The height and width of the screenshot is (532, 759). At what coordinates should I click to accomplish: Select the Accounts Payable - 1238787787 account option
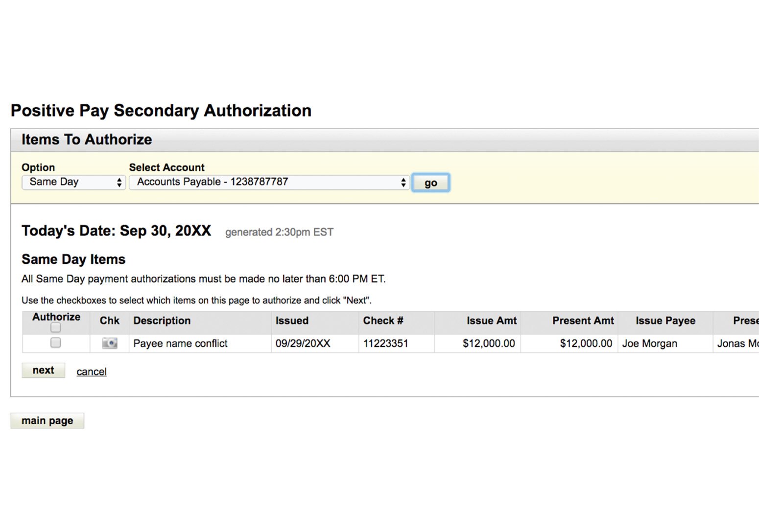click(268, 182)
